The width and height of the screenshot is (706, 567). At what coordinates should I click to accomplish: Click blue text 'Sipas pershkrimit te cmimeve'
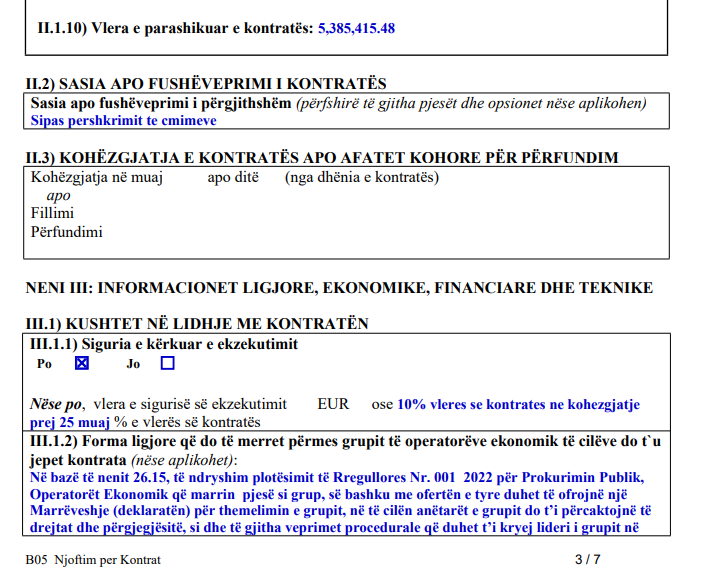point(123,121)
